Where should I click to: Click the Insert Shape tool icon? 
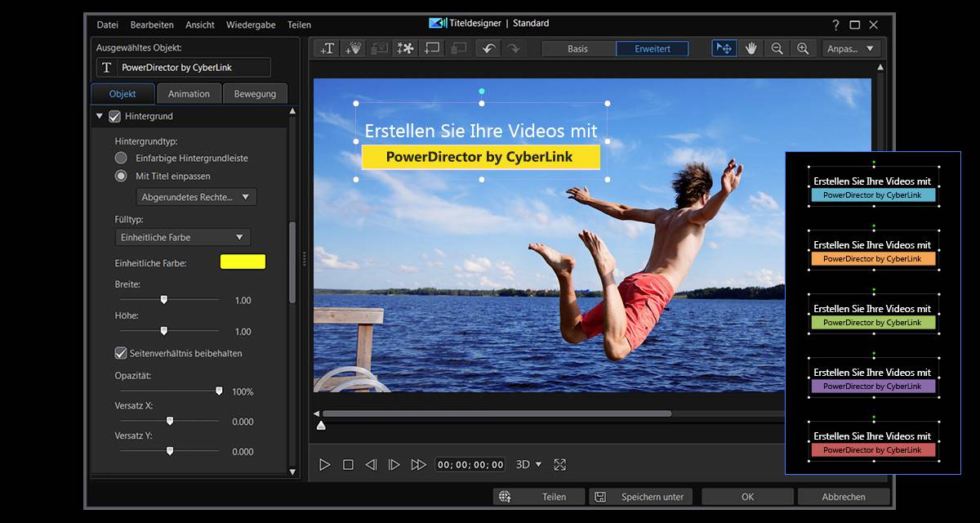pos(430,49)
